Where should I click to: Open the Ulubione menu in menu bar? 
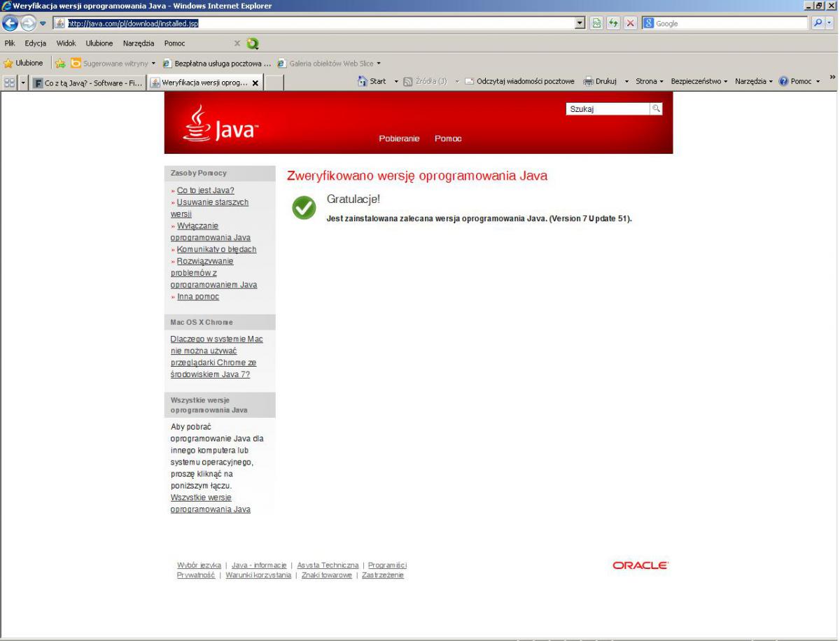100,43
